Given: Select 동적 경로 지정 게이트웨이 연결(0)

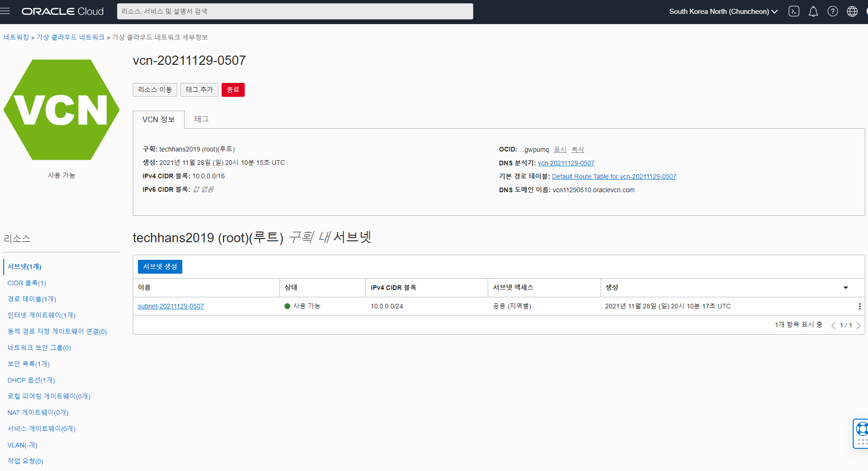Looking at the screenshot, I should (x=57, y=332).
